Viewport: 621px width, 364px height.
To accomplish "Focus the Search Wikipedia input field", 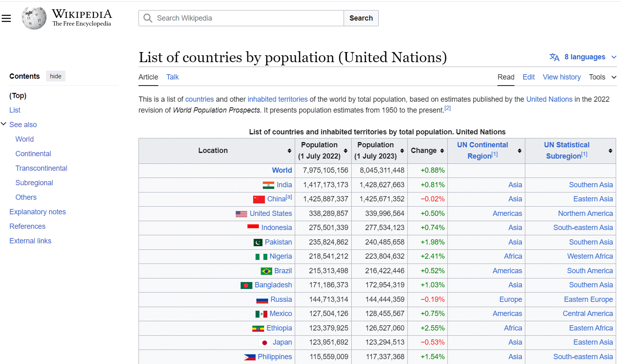I will [x=248, y=18].
